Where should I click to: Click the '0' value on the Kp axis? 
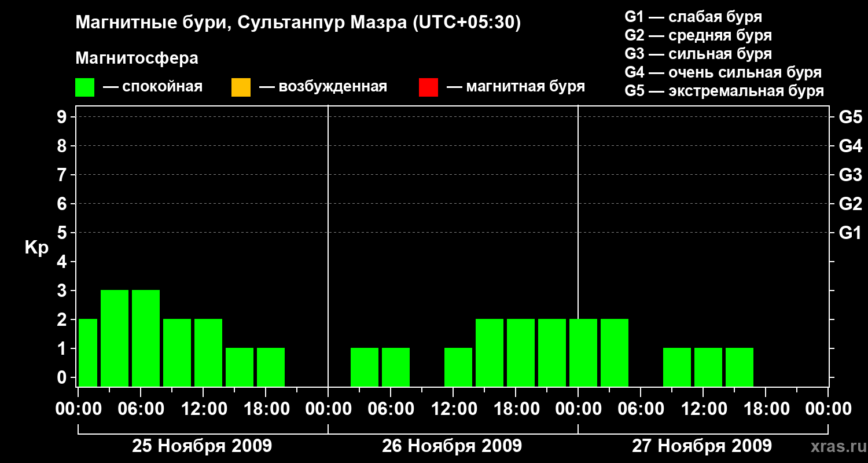63,377
